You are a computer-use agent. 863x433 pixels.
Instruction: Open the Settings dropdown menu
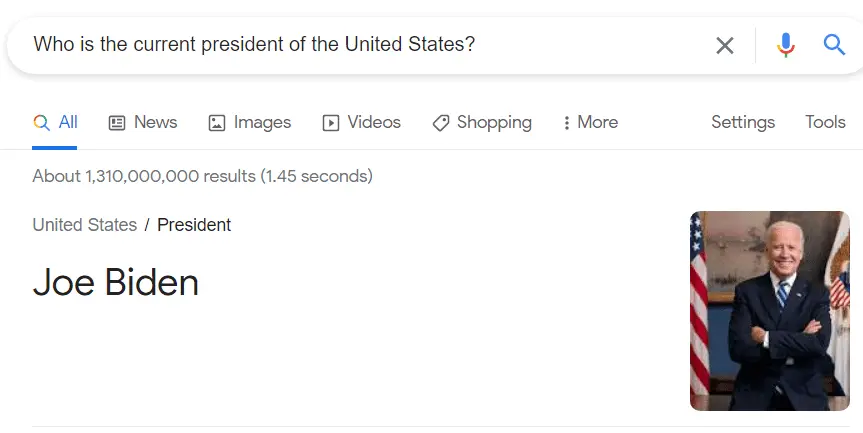[x=743, y=122]
